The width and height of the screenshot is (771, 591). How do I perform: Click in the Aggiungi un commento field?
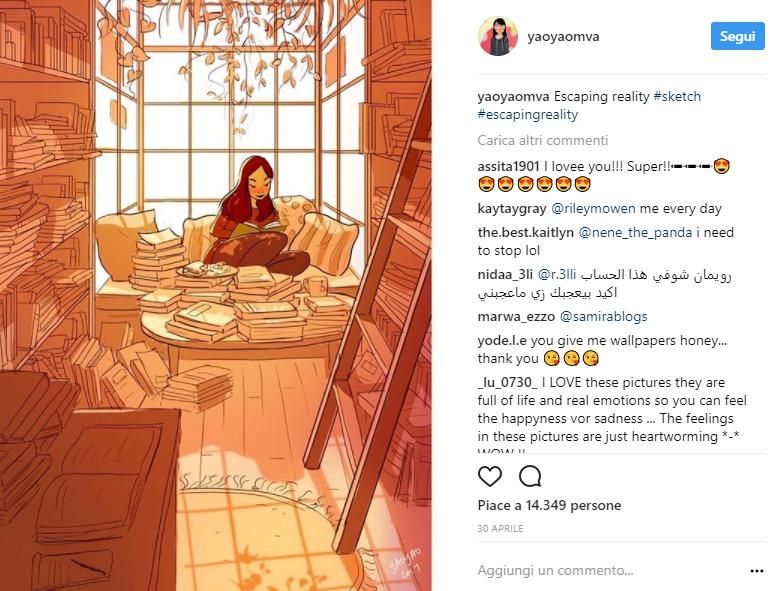point(610,570)
